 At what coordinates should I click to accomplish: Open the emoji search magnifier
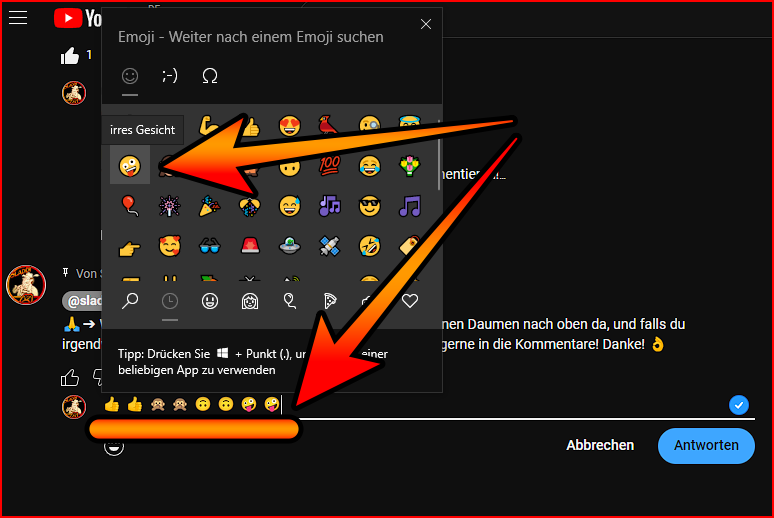130,301
